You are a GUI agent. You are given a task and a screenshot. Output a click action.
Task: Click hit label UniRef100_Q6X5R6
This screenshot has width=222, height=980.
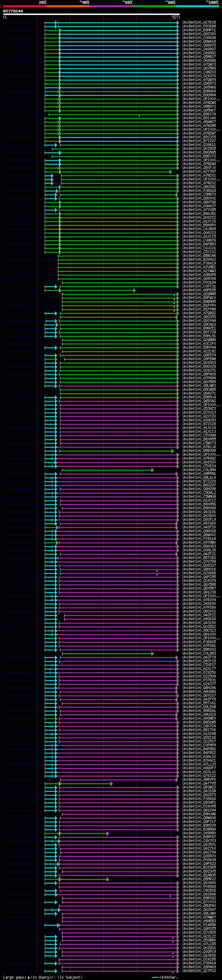tap(199, 68)
